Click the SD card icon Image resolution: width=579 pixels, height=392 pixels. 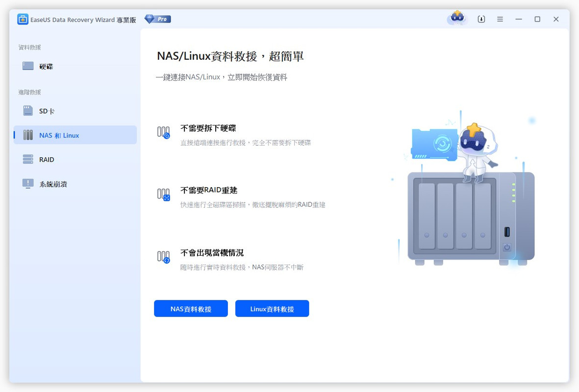tap(28, 111)
